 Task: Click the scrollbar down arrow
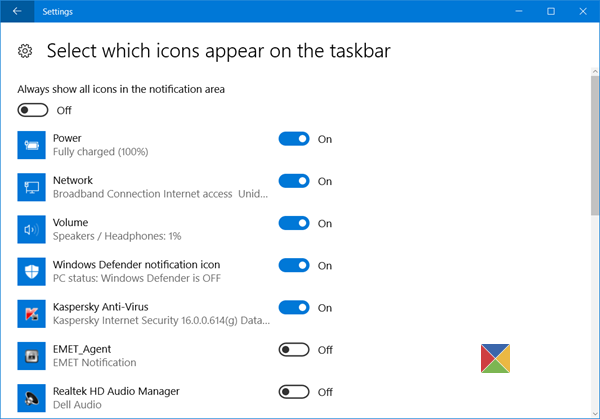click(x=593, y=411)
